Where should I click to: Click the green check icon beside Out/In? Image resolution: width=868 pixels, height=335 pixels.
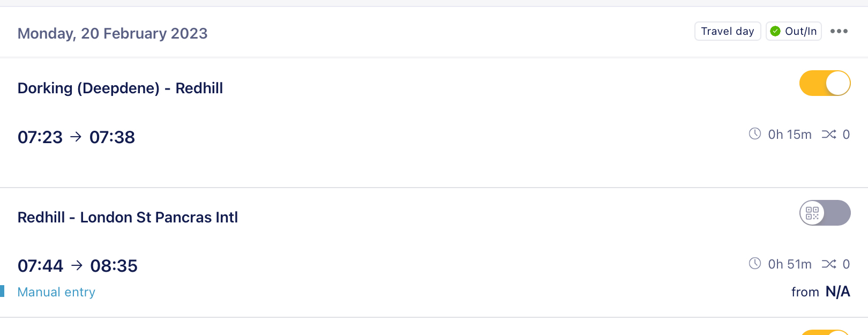click(775, 31)
